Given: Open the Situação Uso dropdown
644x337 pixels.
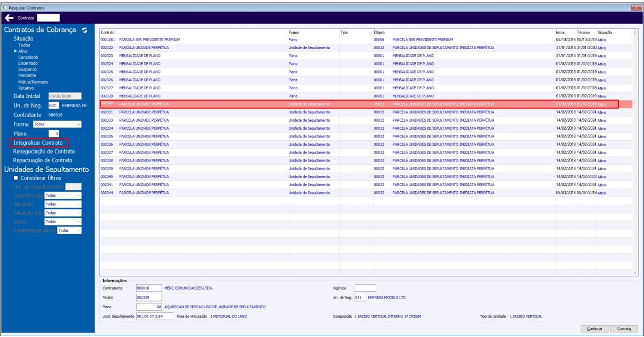Looking at the screenshot, I should (63, 213).
